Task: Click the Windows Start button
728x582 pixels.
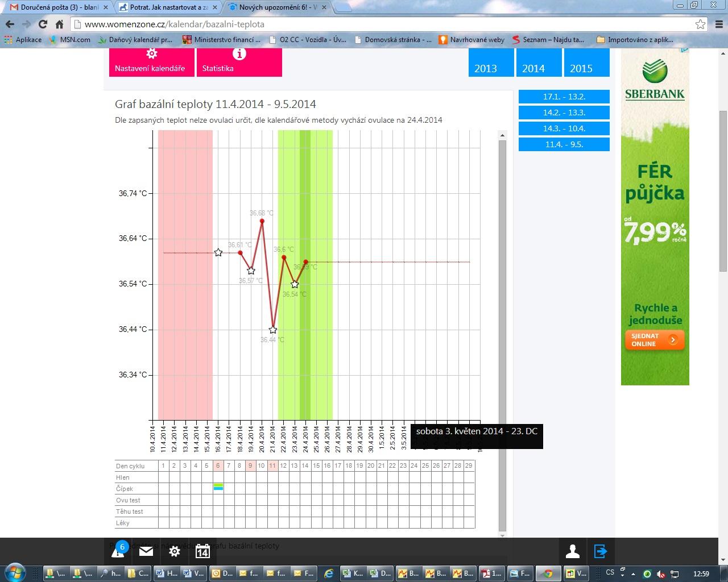Action: pyautogui.click(x=15, y=572)
